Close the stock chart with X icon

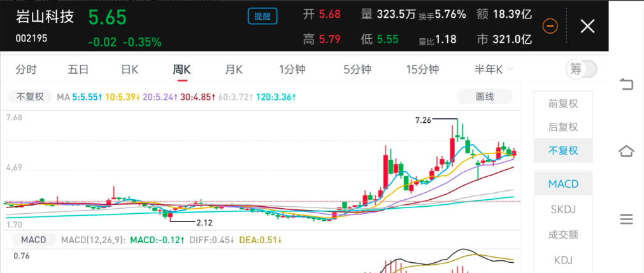tap(587, 26)
